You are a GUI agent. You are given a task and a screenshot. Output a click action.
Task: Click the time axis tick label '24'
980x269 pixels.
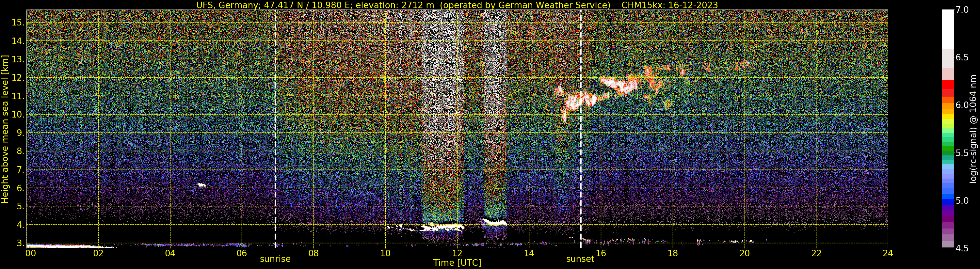coord(888,253)
